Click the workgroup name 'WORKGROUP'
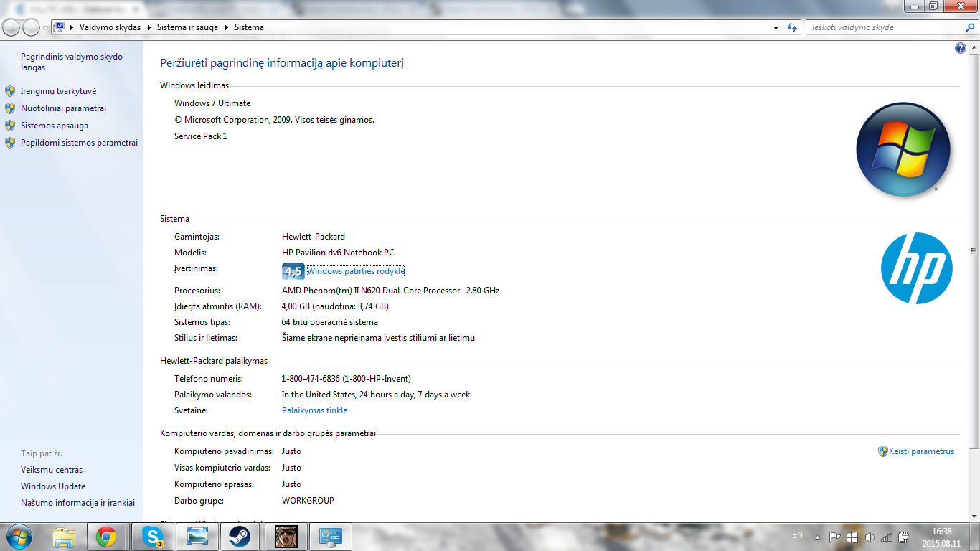 [x=308, y=501]
